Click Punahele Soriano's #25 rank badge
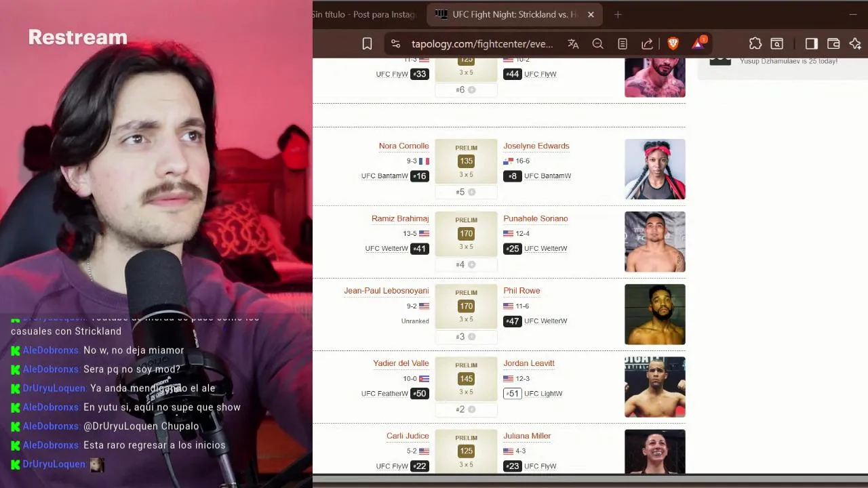 point(513,249)
